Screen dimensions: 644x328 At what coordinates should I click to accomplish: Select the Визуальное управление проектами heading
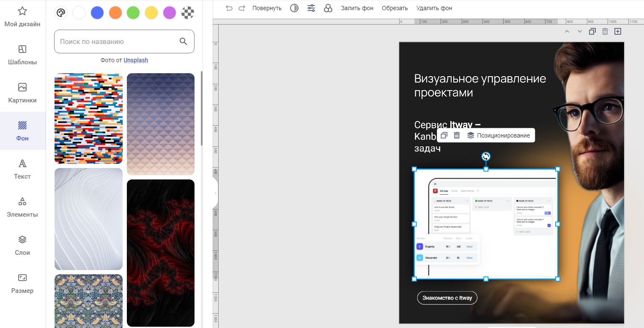(480, 85)
